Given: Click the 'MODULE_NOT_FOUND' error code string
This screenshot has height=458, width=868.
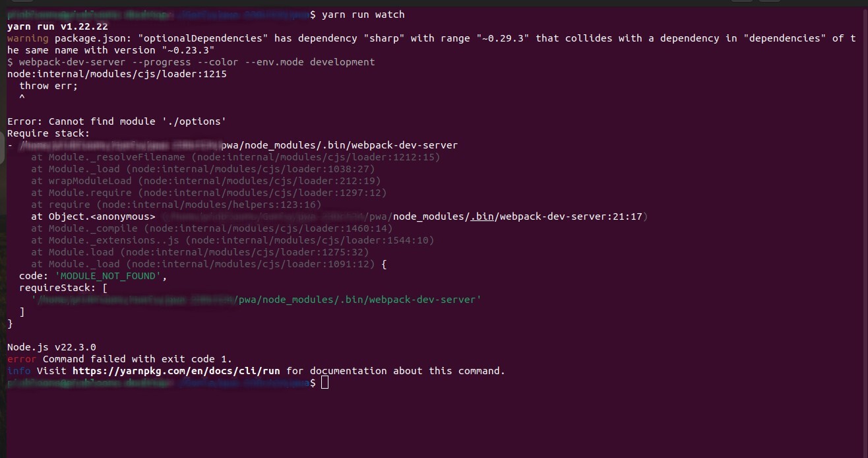Looking at the screenshot, I should [108, 276].
